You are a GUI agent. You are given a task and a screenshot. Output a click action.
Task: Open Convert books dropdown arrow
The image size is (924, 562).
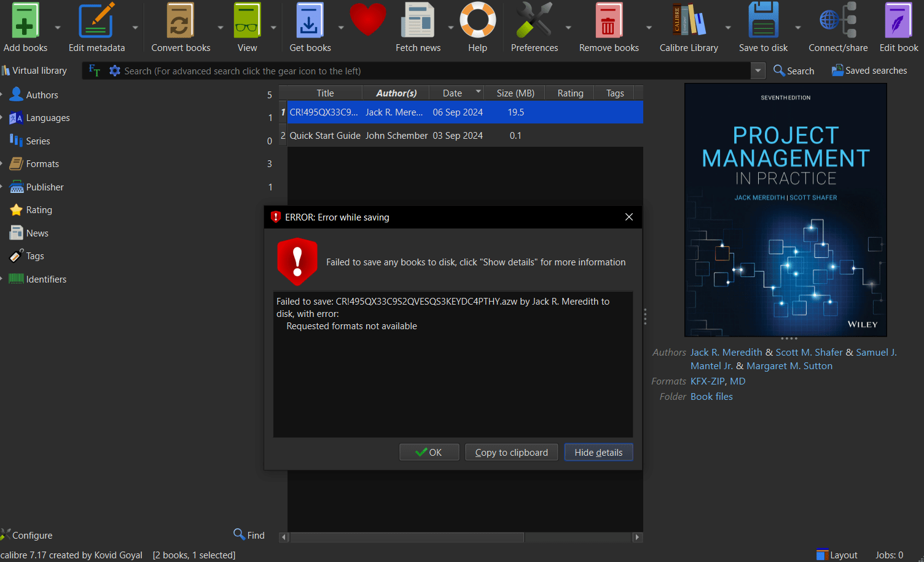click(221, 28)
